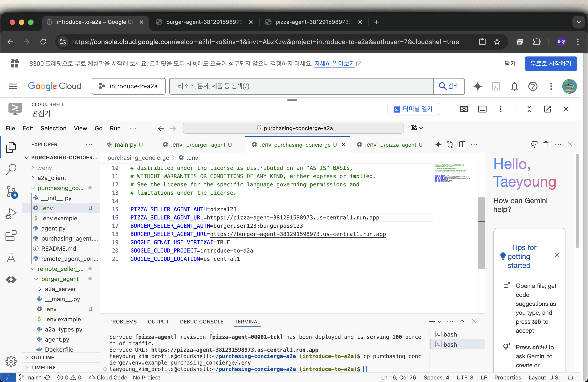The image size is (588, 382).
Task: Click the 무료로 시작하기 button
Action: 551,63
